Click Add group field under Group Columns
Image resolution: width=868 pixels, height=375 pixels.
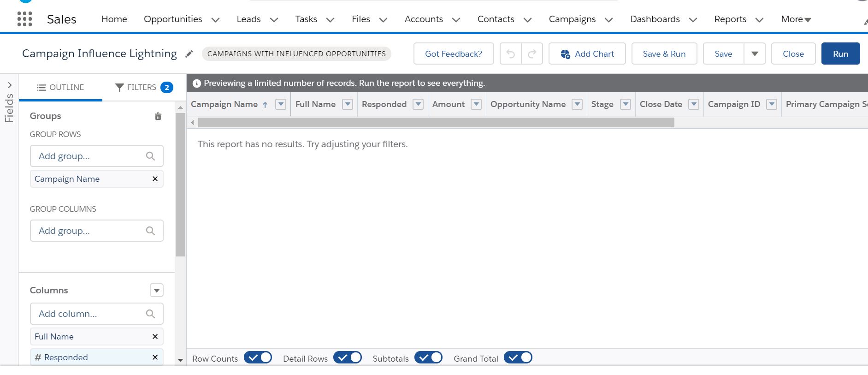(x=97, y=231)
